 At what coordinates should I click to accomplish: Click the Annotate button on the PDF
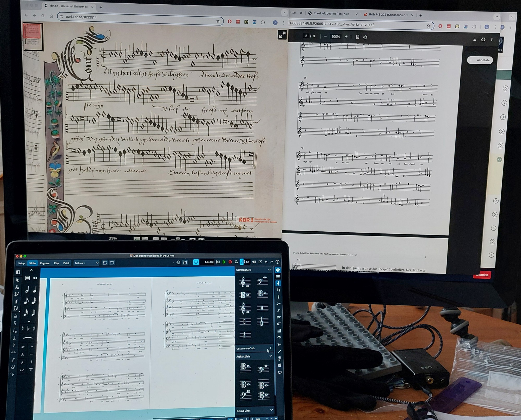480,60
